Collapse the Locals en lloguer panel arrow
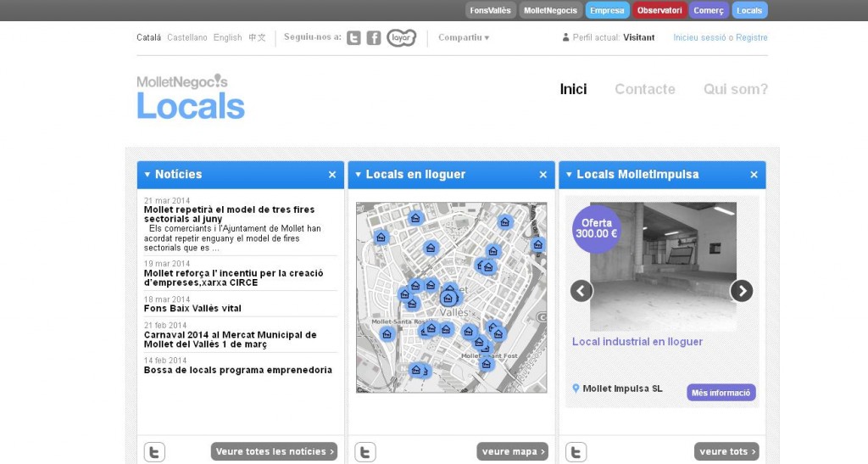868x464 pixels. tap(359, 175)
